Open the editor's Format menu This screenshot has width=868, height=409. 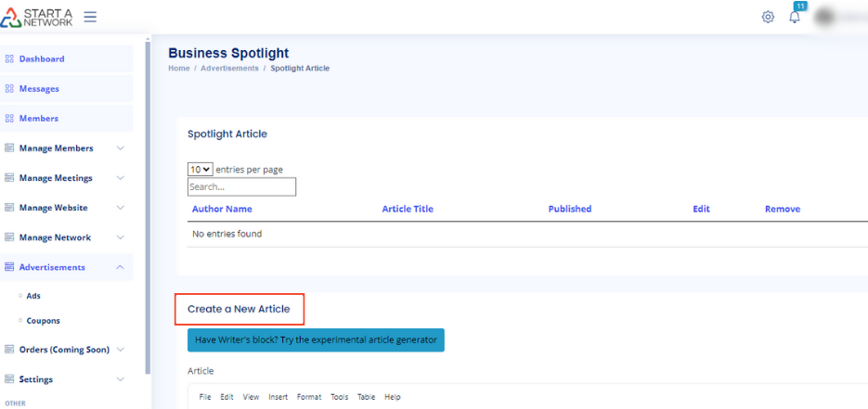[x=309, y=397]
